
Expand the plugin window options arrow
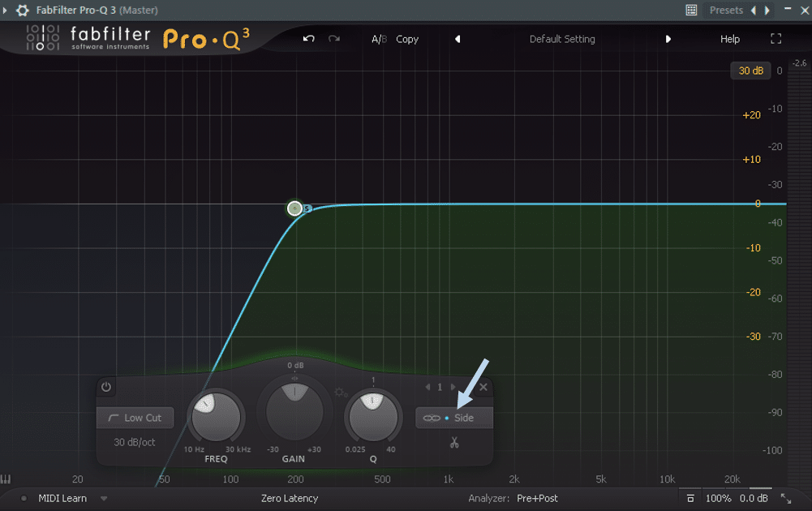(5, 10)
